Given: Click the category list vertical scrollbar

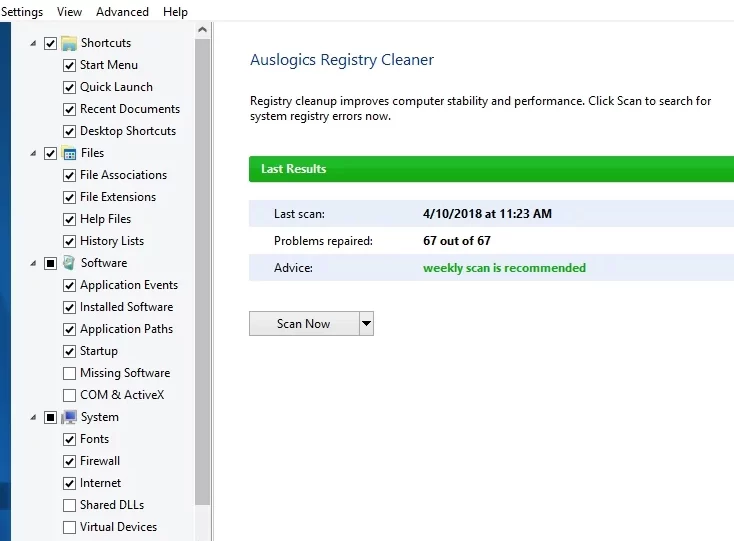Looking at the screenshot, I should [203, 270].
